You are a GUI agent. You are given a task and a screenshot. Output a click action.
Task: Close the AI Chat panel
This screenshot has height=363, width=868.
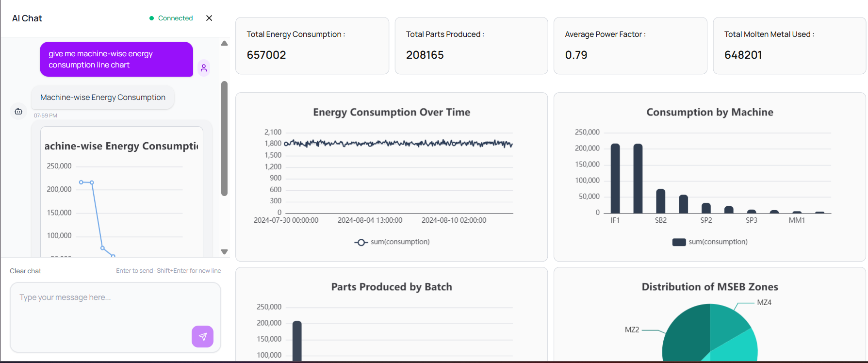pyautogui.click(x=209, y=18)
